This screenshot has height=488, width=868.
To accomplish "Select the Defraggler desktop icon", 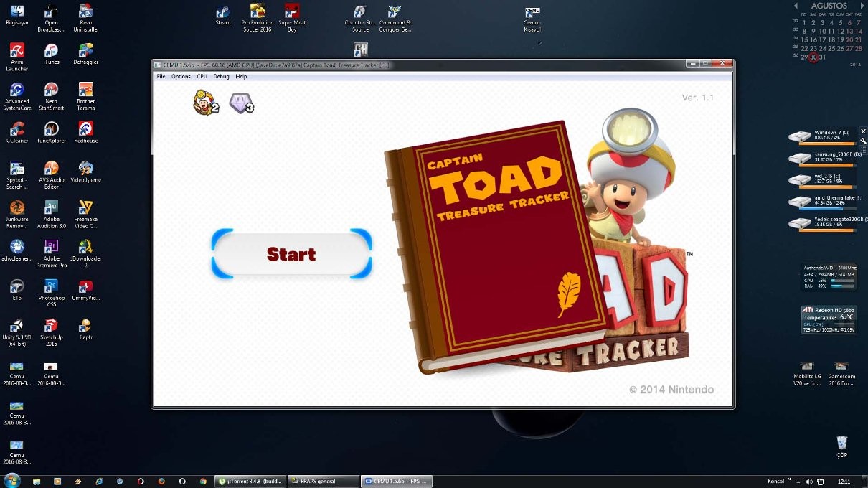I will click(85, 54).
